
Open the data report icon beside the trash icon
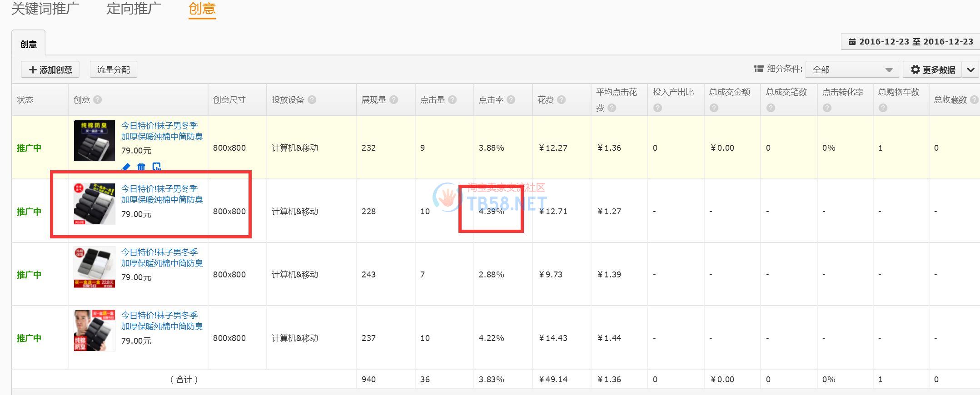click(157, 167)
